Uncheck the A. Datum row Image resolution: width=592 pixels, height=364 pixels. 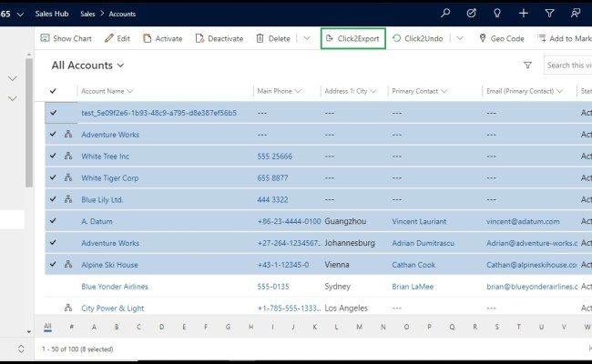tap(53, 220)
